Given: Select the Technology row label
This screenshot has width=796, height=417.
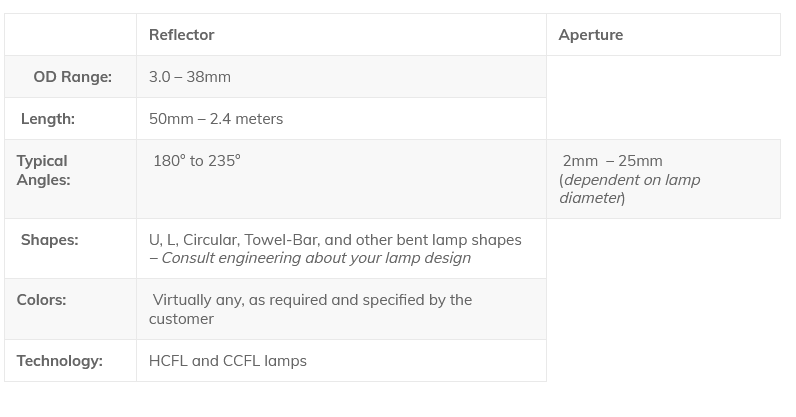Looking at the screenshot, I should (x=60, y=361).
